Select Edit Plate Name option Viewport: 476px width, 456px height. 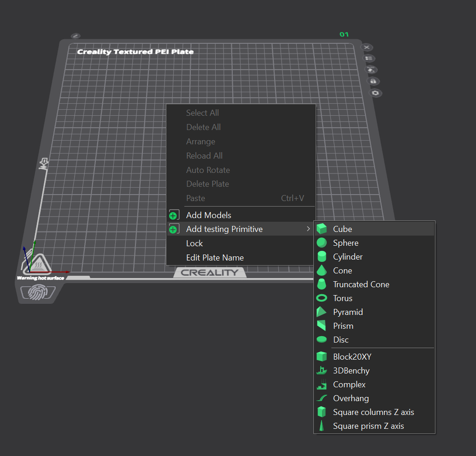[x=215, y=258]
